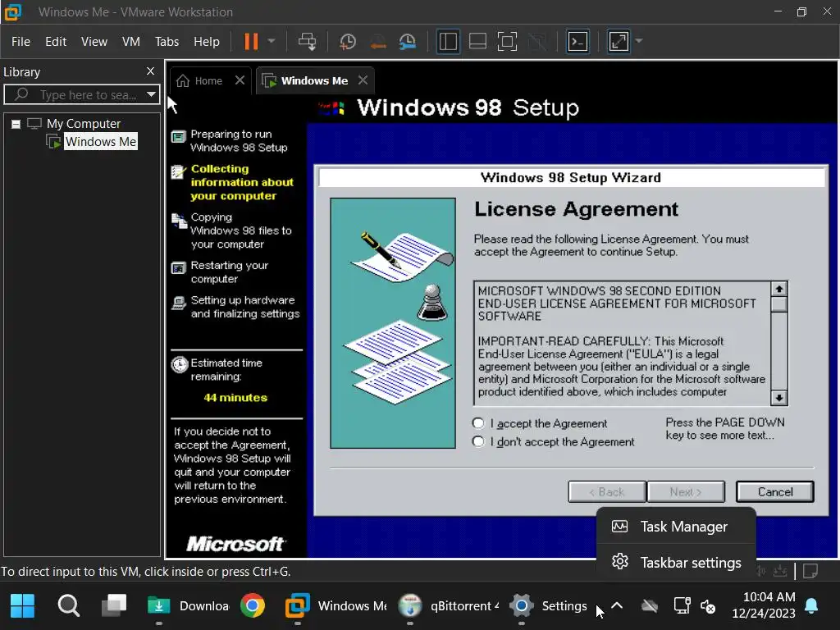The image size is (840, 630).
Task: Collapse the My Computer tree node
Action: 16,125
